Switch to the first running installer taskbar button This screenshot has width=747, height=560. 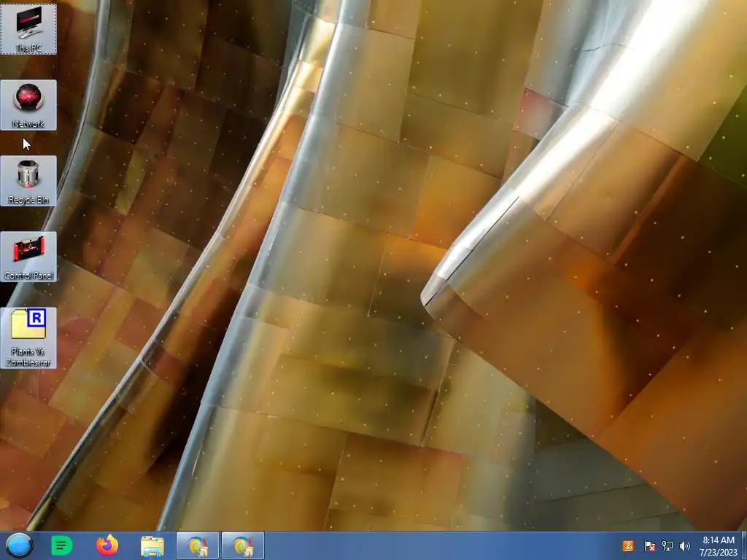198,545
